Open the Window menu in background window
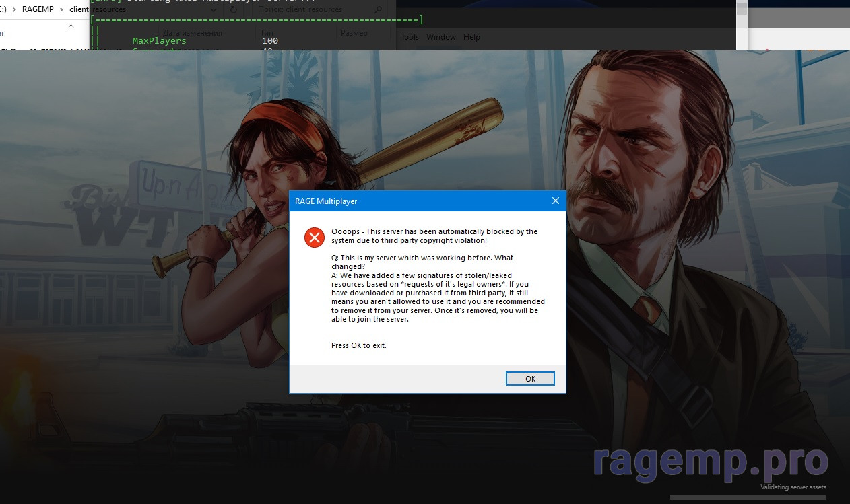 point(441,37)
